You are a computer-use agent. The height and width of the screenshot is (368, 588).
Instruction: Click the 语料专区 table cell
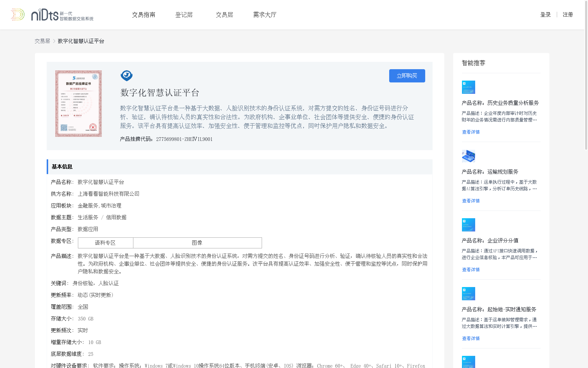coord(105,243)
